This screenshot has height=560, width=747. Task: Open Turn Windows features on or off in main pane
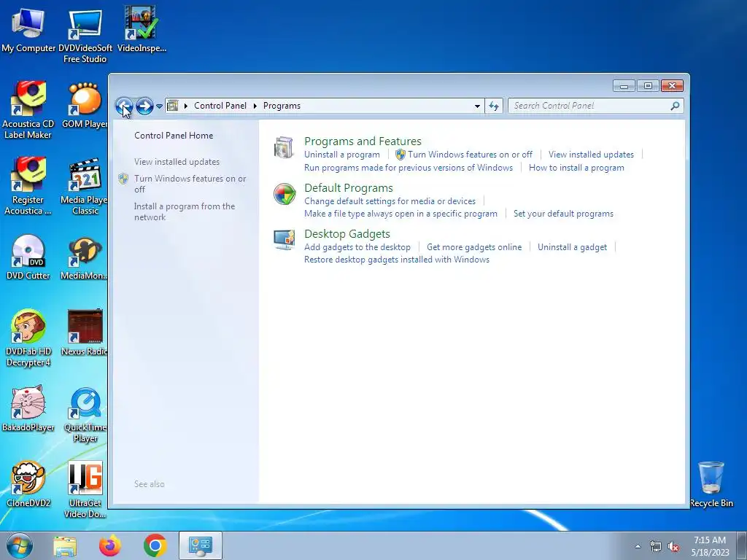tap(471, 155)
